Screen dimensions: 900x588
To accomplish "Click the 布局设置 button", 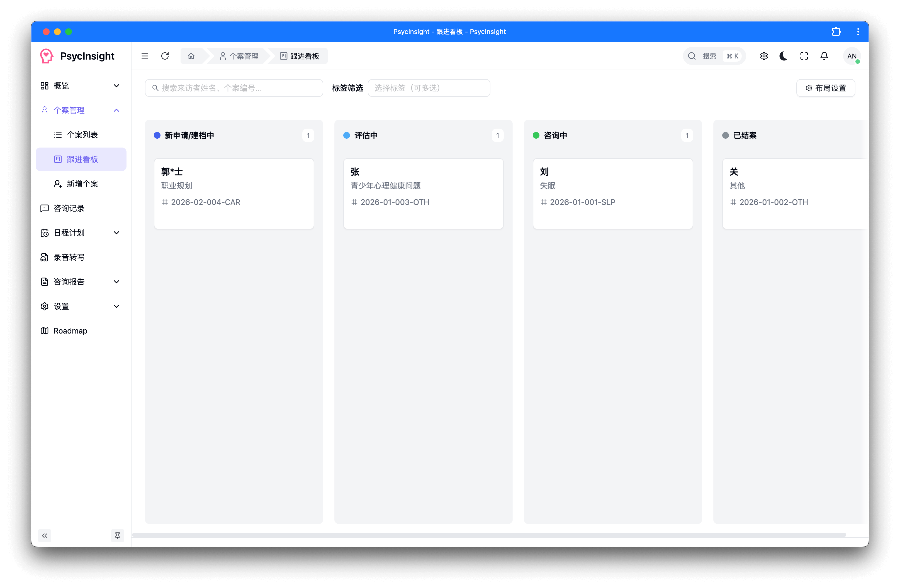I will pyautogui.click(x=826, y=88).
